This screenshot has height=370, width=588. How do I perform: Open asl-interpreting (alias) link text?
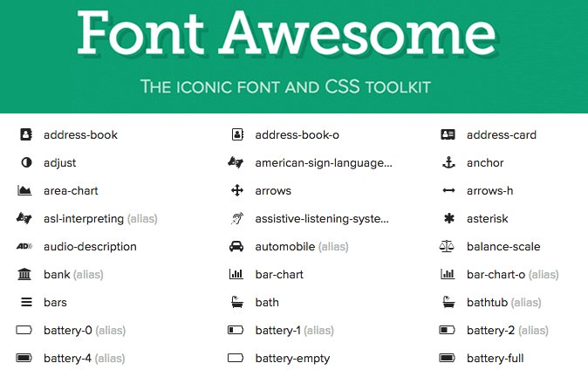click(100, 219)
